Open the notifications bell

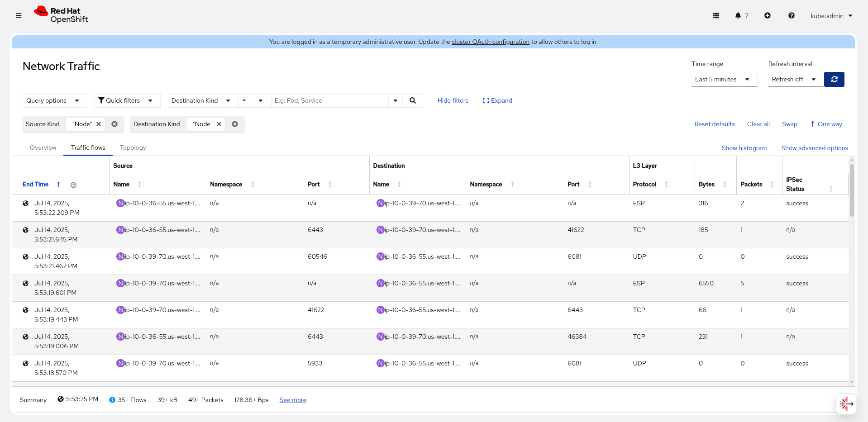coord(738,15)
